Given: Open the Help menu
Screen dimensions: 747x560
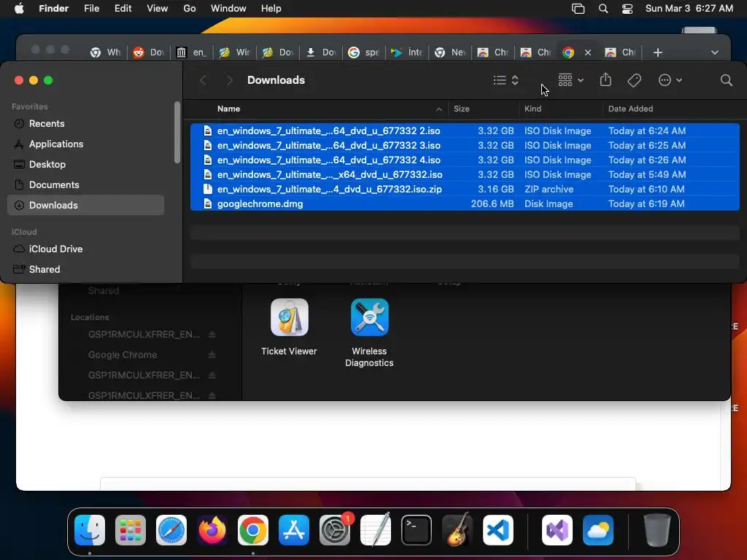Looking at the screenshot, I should coord(271,9).
